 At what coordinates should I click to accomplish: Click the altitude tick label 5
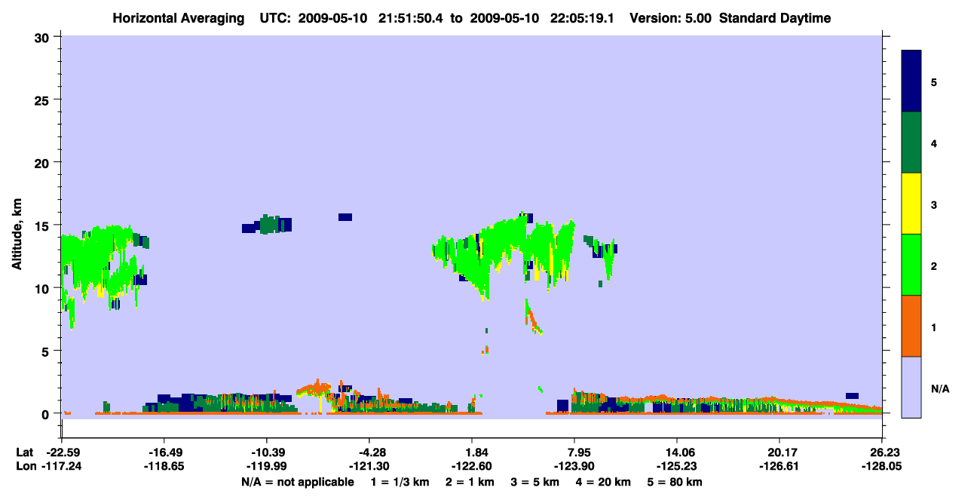click(x=47, y=351)
